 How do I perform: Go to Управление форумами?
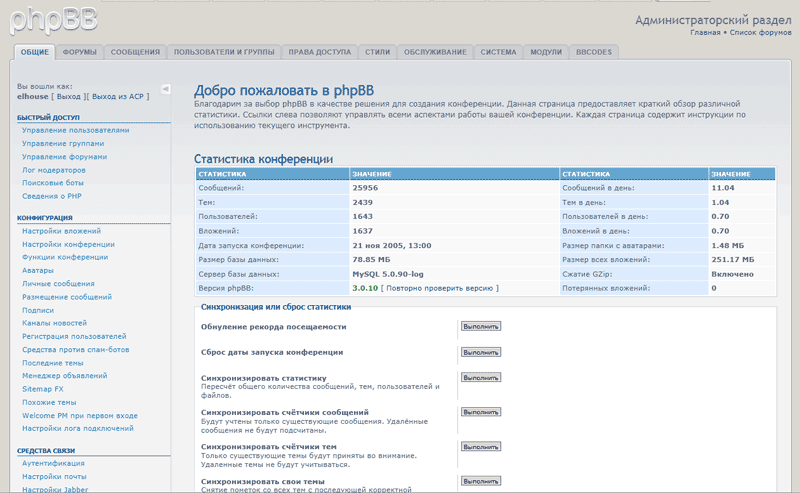[x=64, y=157]
